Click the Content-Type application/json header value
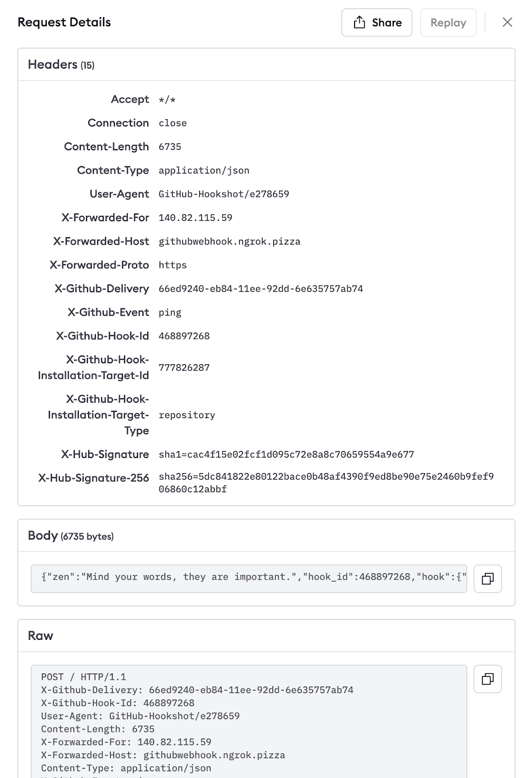This screenshot has height=778, width=532. coord(204,171)
